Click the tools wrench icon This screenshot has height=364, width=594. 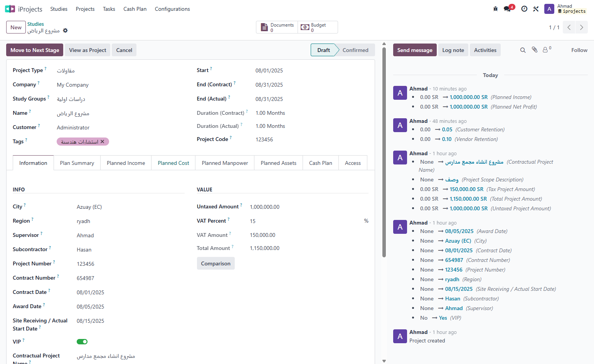[536, 9]
